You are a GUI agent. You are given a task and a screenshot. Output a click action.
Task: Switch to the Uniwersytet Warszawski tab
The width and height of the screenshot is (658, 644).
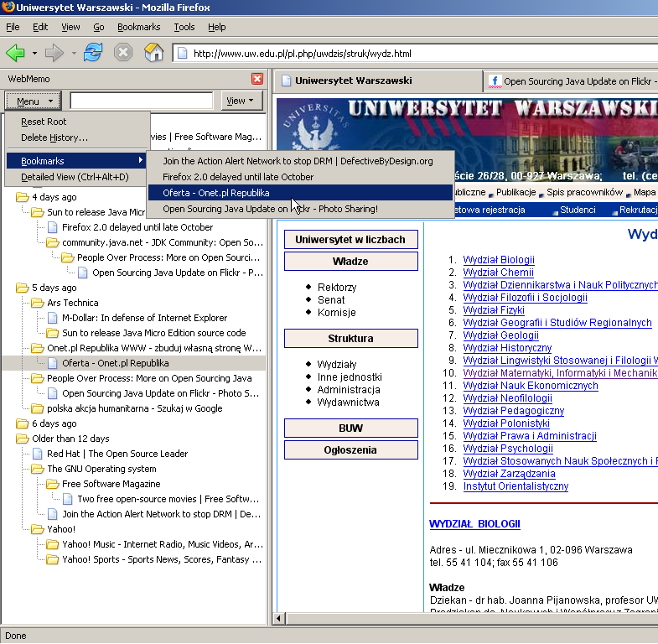click(x=378, y=80)
